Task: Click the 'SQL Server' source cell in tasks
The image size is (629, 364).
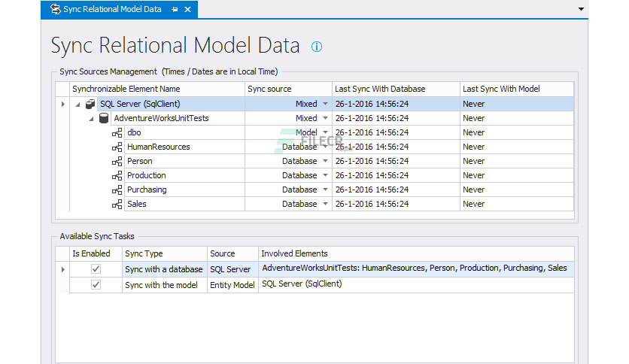Action: (232, 269)
